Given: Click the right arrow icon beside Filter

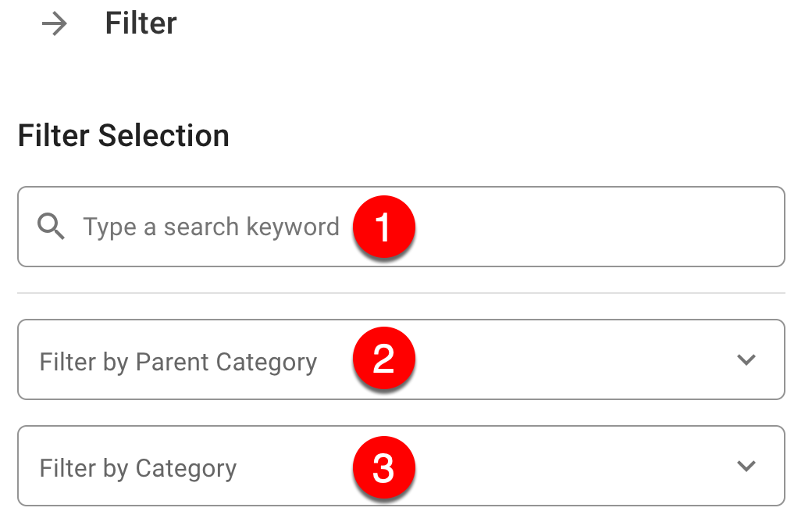Looking at the screenshot, I should pyautogui.click(x=55, y=25).
